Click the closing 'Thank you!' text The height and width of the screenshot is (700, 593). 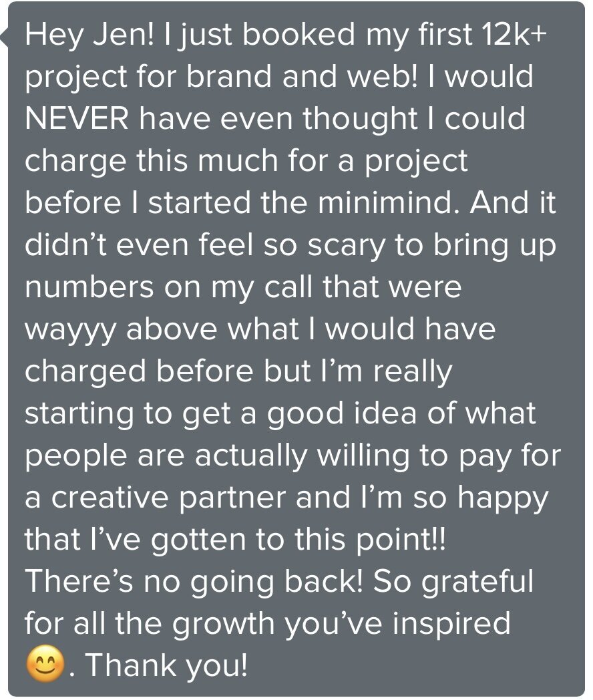click(x=166, y=665)
